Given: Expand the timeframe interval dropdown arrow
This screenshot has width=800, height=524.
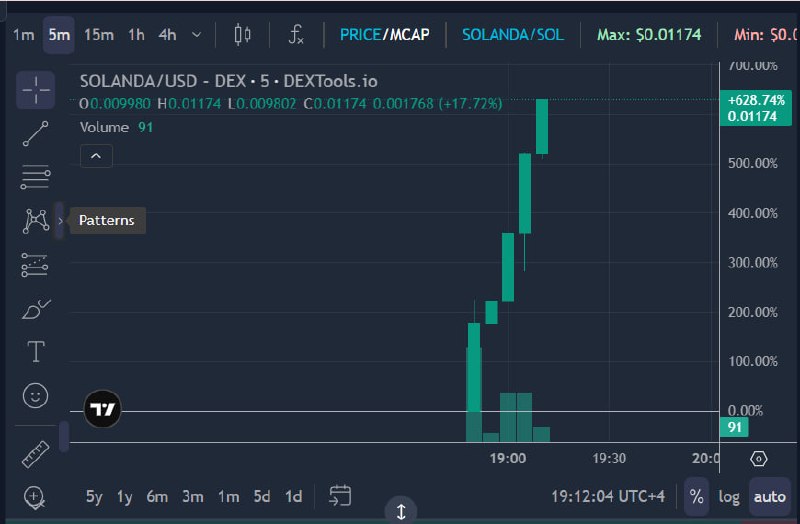Looking at the screenshot, I should click(196, 35).
